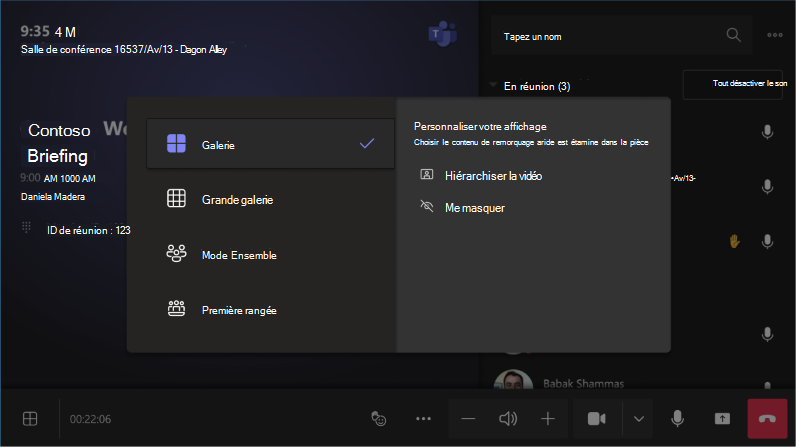Select the Galerie layout option
Screen dimensions: 796x447
pos(270,144)
